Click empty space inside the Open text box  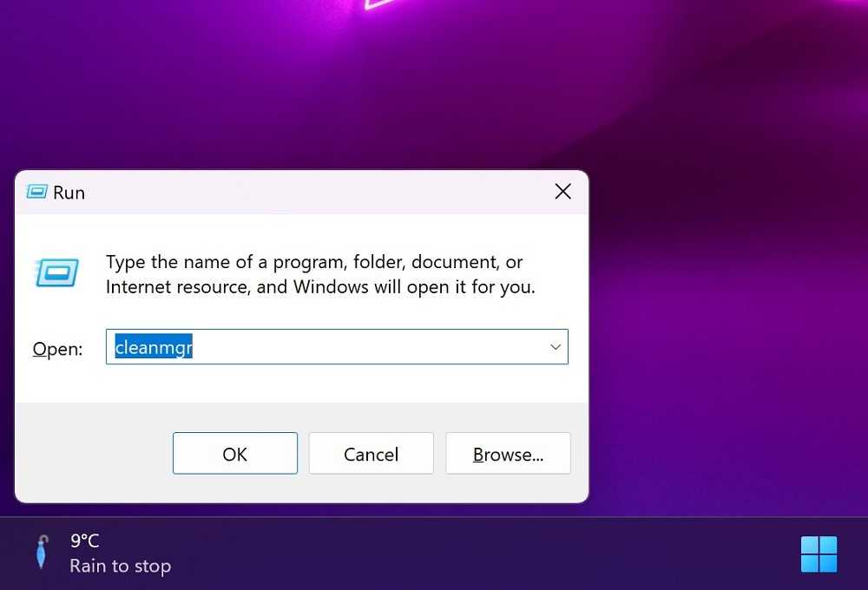(365, 347)
